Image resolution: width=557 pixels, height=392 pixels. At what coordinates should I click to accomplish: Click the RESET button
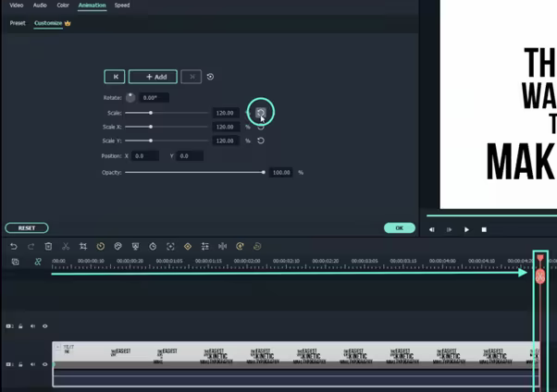[27, 228]
